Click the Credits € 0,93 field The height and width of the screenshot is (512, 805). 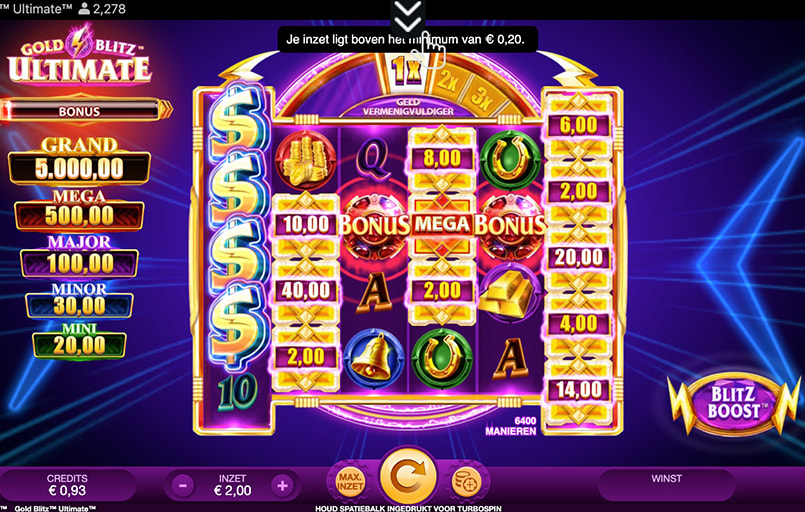point(67,485)
